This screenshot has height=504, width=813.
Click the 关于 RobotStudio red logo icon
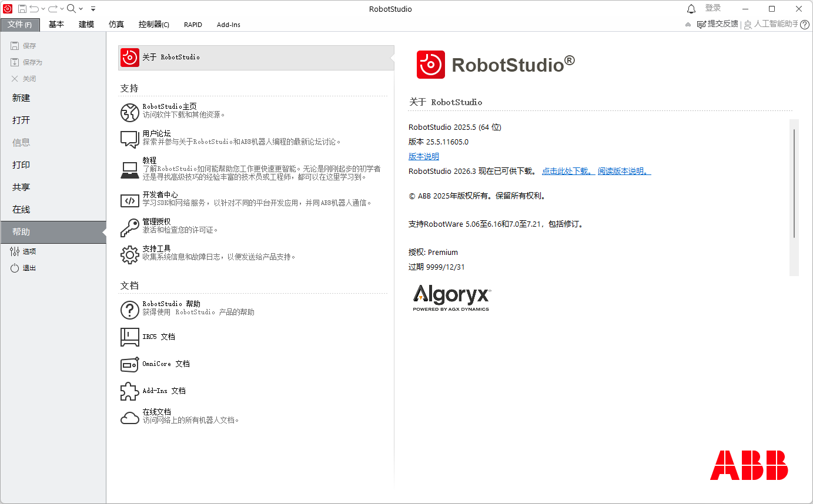point(130,58)
